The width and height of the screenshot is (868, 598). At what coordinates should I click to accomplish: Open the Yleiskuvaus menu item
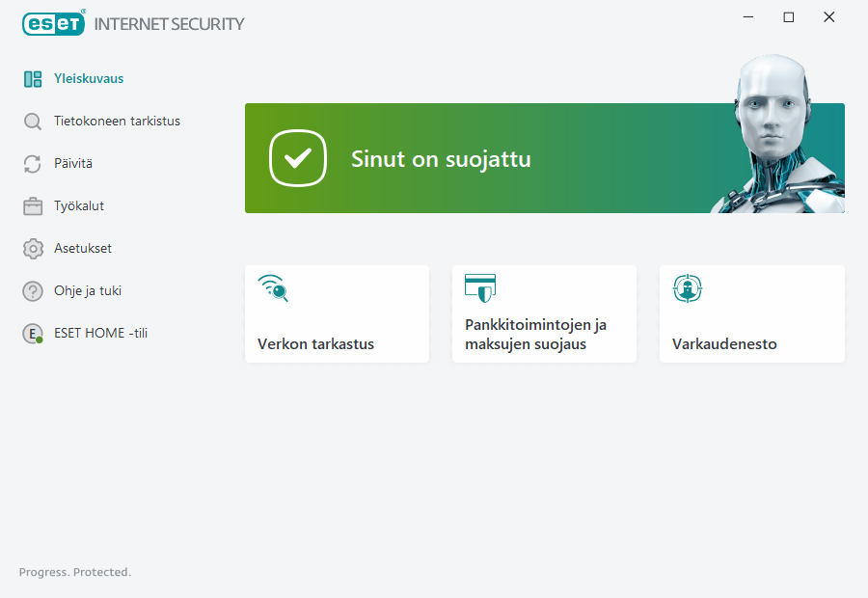pyautogui.click(x=89, y=79)
